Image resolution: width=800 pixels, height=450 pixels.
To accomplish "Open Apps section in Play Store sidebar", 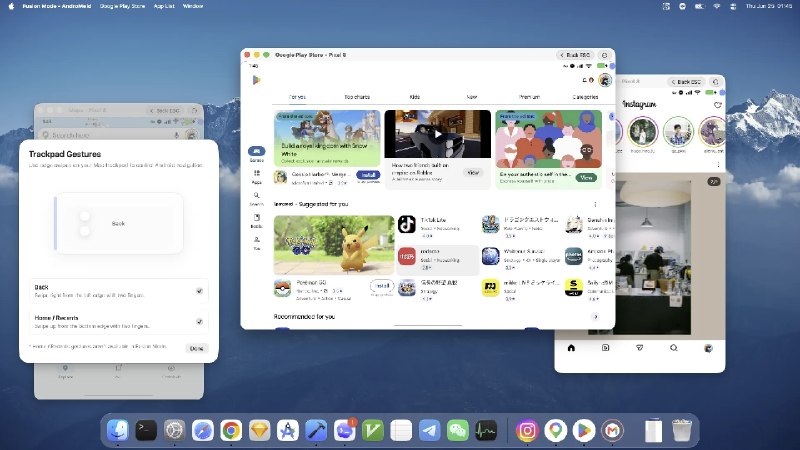I will tap(257, 177).
